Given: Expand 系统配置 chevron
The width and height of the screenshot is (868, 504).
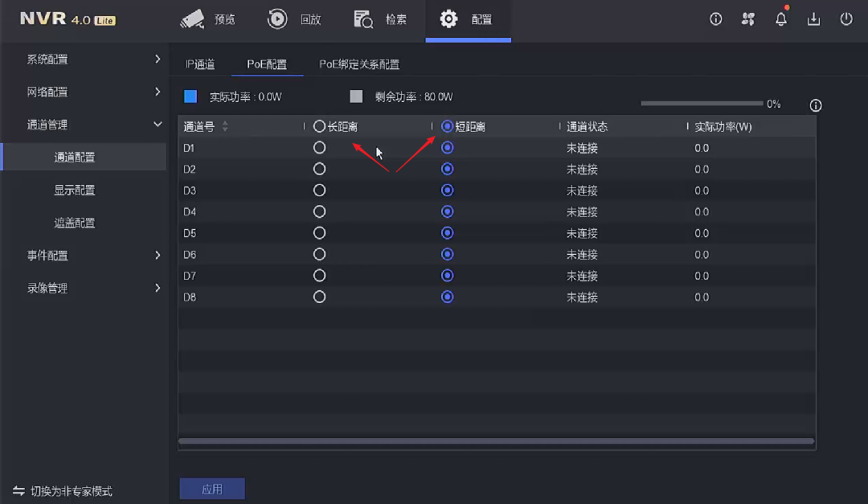Looking at the screenshot, I should tap(158, 59).
